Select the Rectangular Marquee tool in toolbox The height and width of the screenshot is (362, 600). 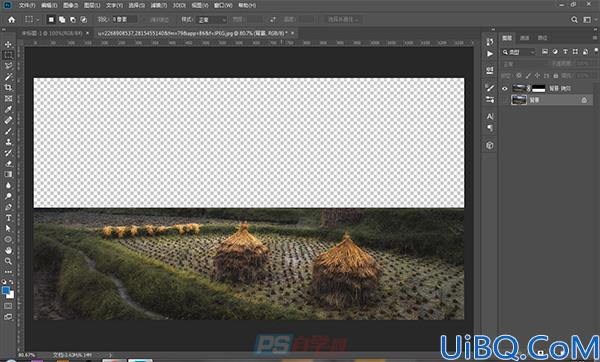8,55
